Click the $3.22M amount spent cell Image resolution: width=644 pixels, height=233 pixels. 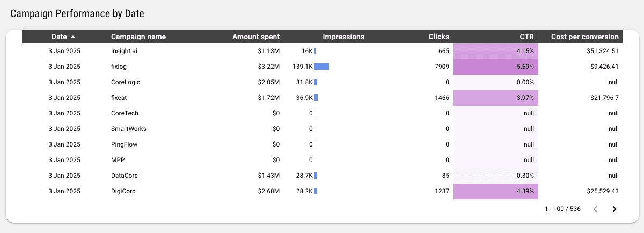269,67
